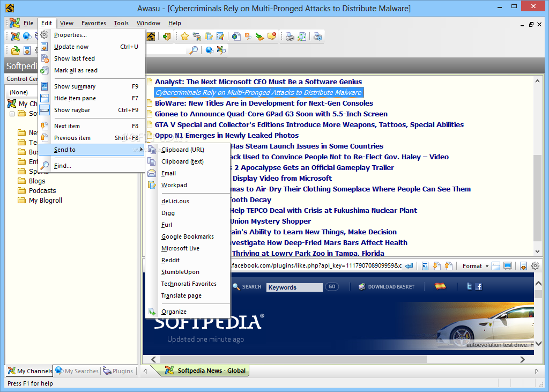
Task: Click the Spanish flag icon on the web page
Action: coord(441,286)
